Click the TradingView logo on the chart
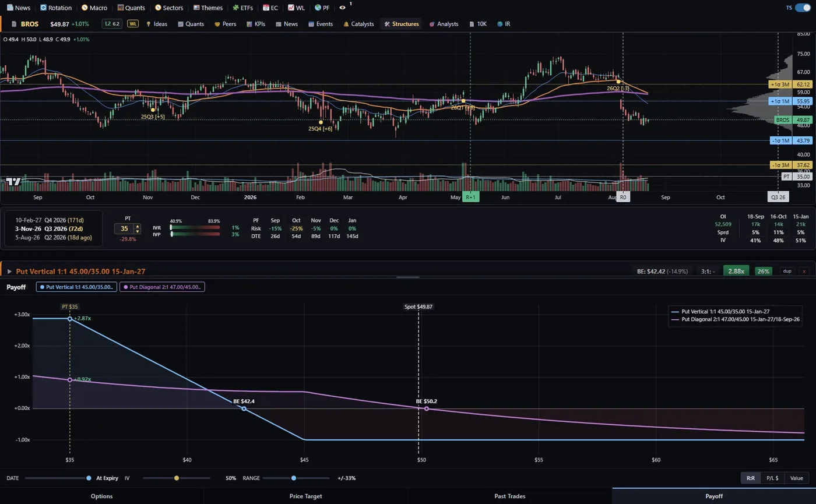Screen dimensions: 816x504 (13, 181)
